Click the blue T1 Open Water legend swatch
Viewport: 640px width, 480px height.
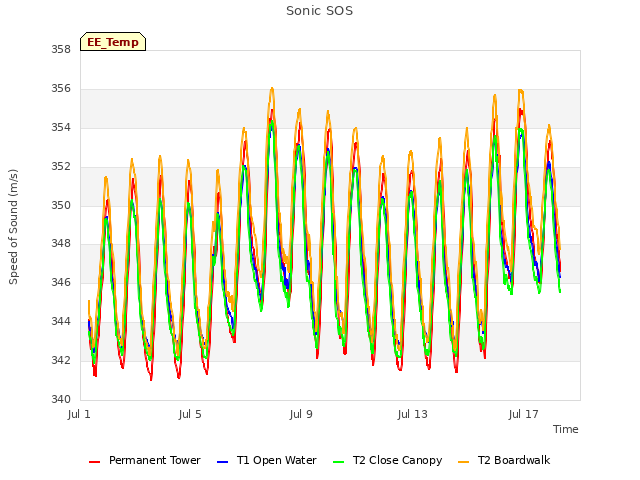[222, 462]
